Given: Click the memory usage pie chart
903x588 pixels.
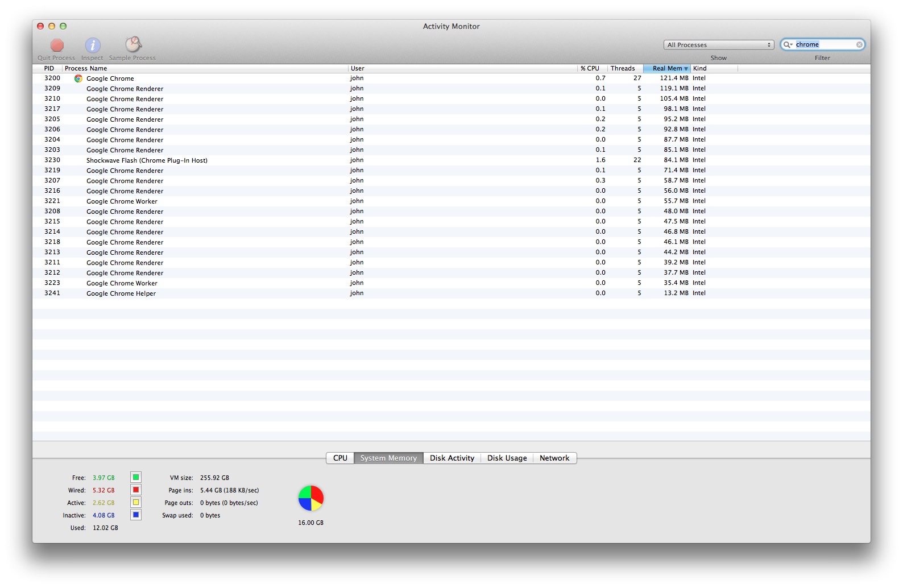Looking at the screenshot, I should [311, 498].
